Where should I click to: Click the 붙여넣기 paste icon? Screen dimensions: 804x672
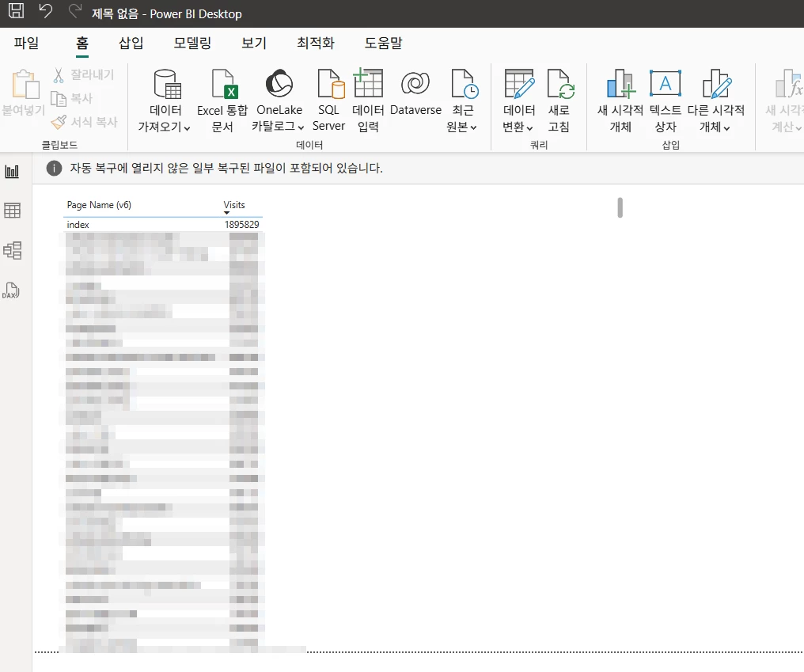coord(25,84)
